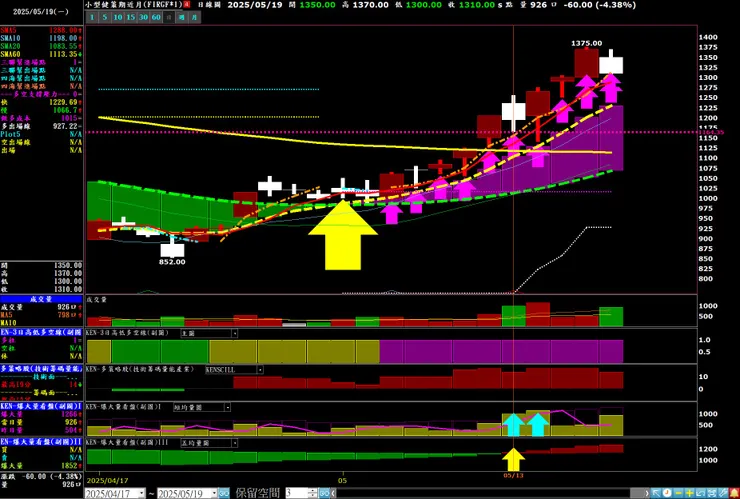The height and width of the screenshot is (499, 740).
Task: Select the monthly (月) timeframe tab
Action: click(x=194, y=17)
